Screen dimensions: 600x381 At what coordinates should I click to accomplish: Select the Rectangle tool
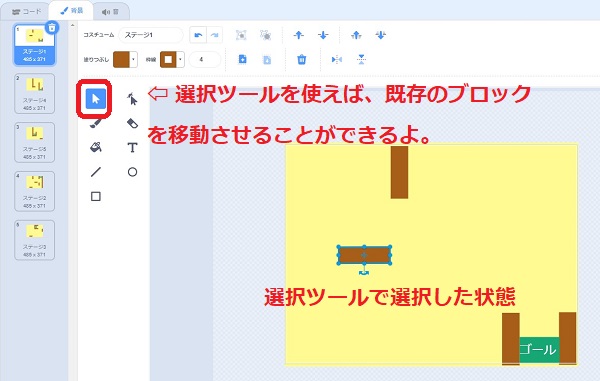coord(96,196)
